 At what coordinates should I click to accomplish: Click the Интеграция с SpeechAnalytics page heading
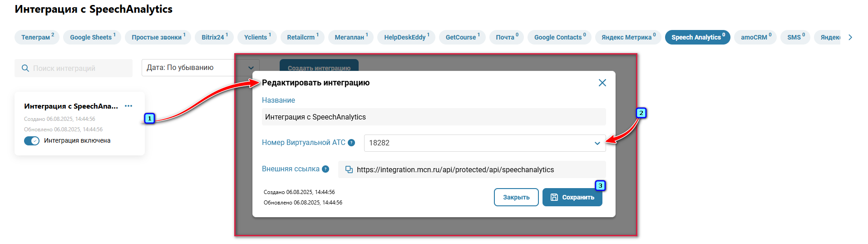[x=94, y=9]
